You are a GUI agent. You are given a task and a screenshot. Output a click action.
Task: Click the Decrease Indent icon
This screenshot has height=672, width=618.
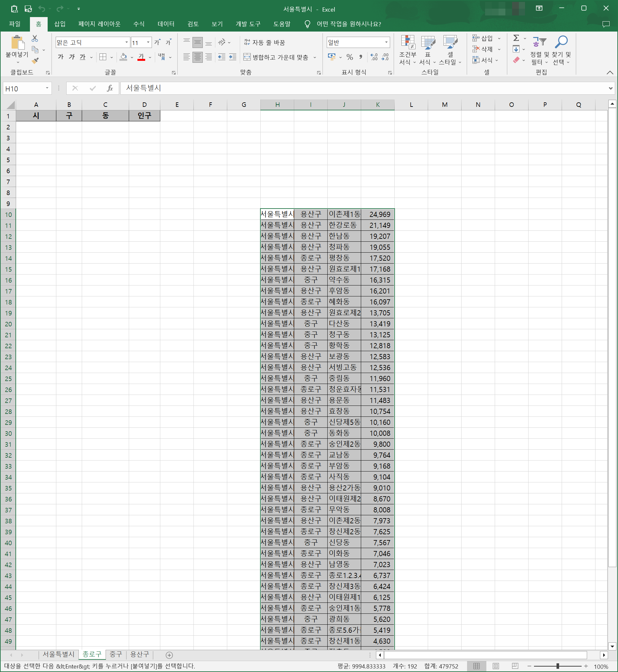pyautogui.click(x=222, y=57)
